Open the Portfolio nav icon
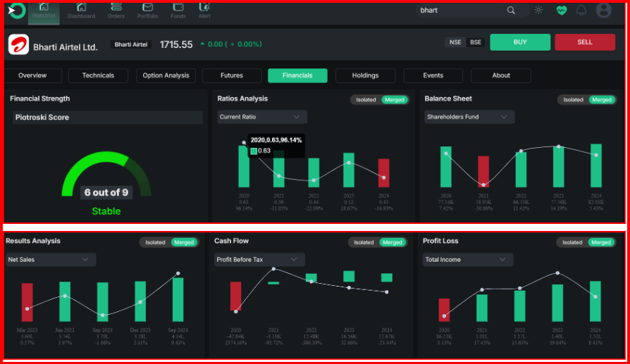 147,7
